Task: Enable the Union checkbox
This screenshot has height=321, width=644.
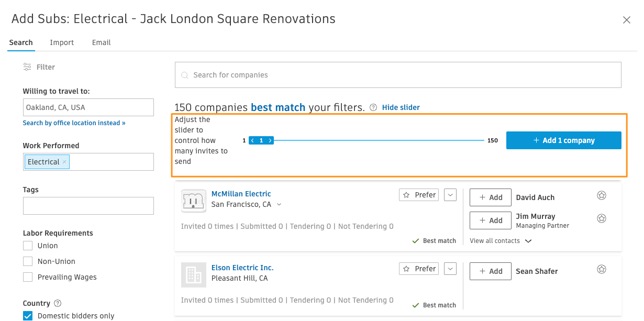Action: [x=28, y=246]
